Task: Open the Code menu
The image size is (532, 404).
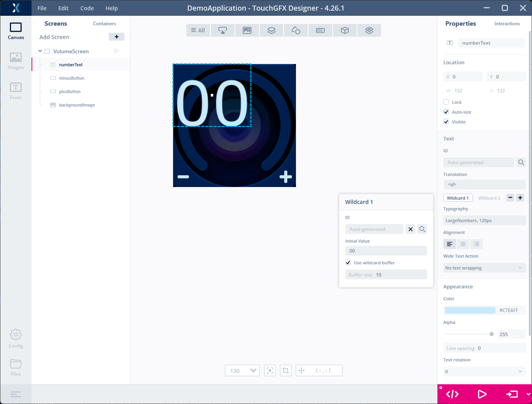Action: [x=87, y=8]
